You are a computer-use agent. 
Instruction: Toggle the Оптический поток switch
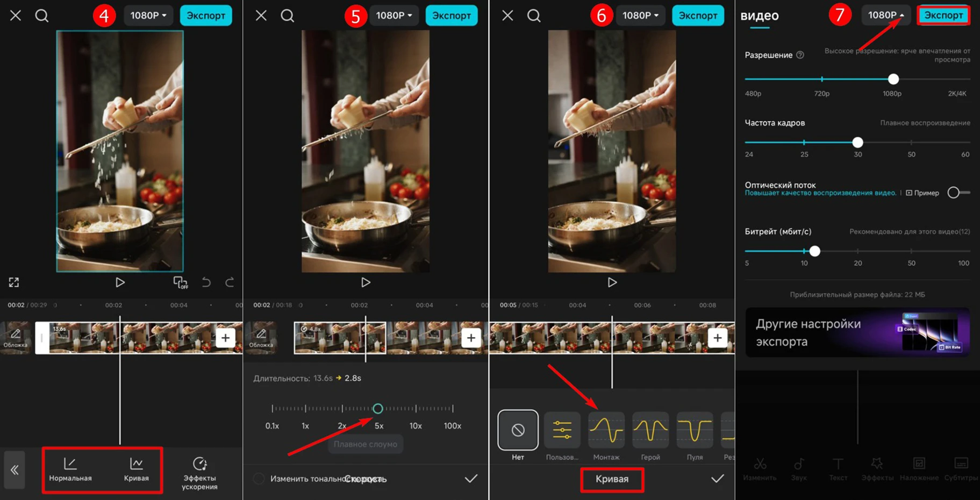tap(958, 192)
